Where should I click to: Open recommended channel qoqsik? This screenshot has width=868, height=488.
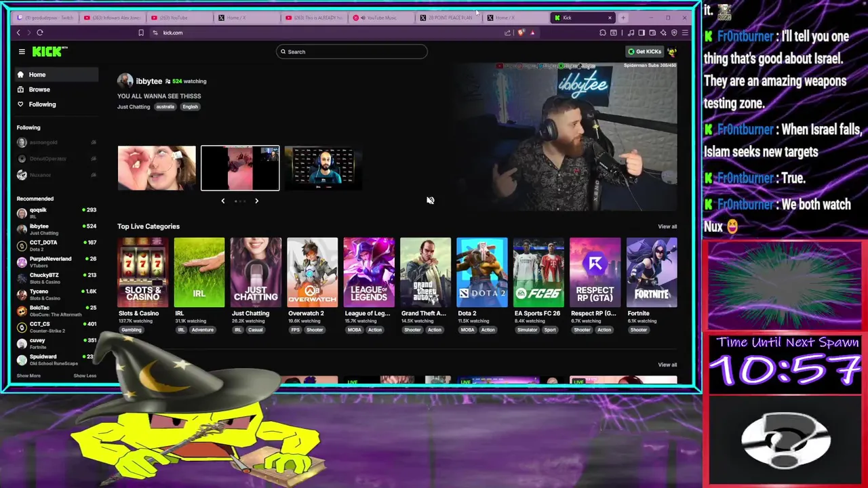pos(57,213)
